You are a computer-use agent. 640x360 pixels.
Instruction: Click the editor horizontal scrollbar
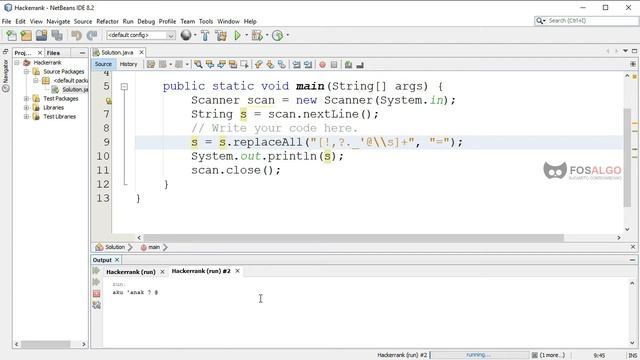pos(353,238)
